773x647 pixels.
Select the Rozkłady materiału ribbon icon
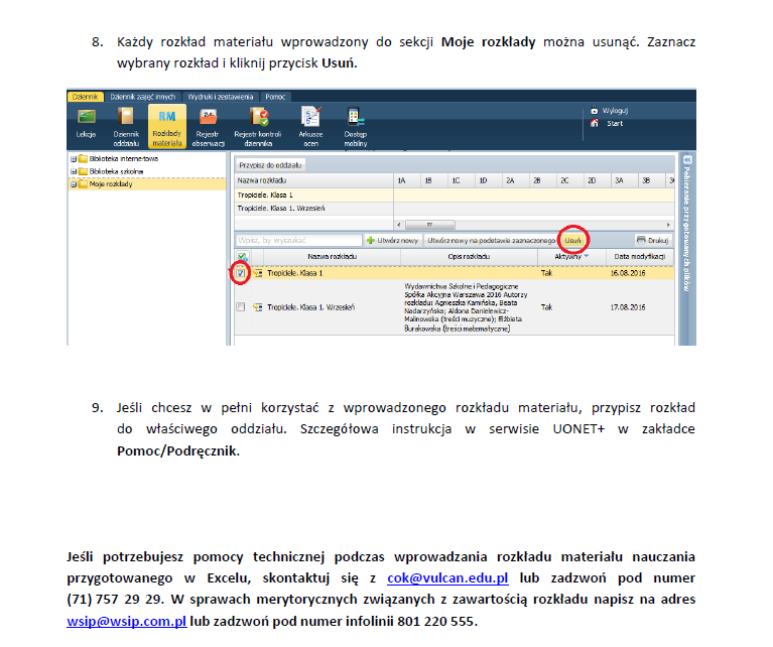tap(167, 126)
